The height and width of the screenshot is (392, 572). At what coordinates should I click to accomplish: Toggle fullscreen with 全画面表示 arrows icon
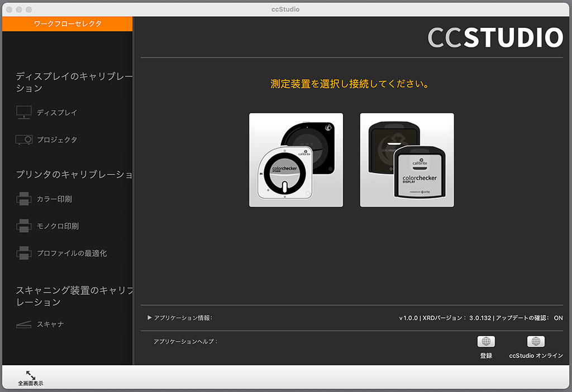pos(31,375)
